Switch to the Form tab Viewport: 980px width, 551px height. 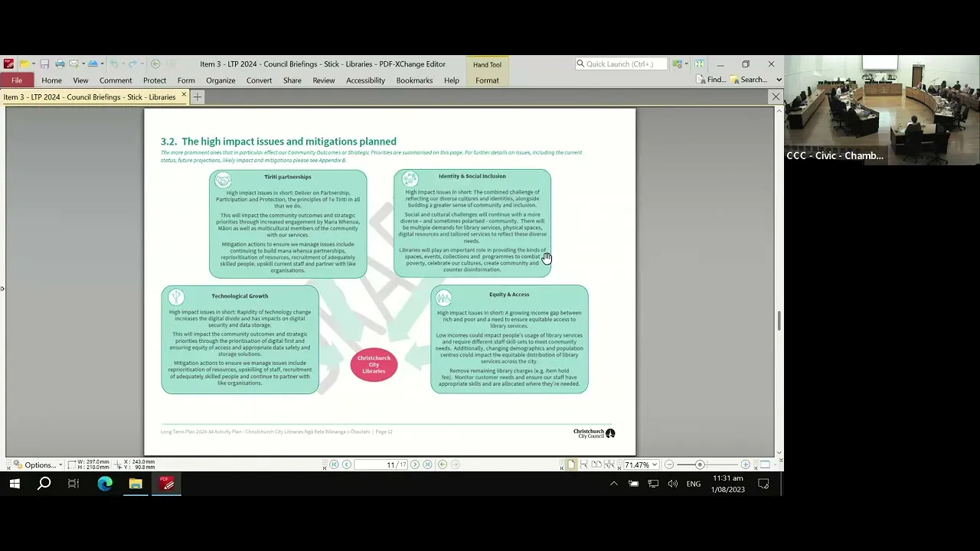tap(186, 80)
